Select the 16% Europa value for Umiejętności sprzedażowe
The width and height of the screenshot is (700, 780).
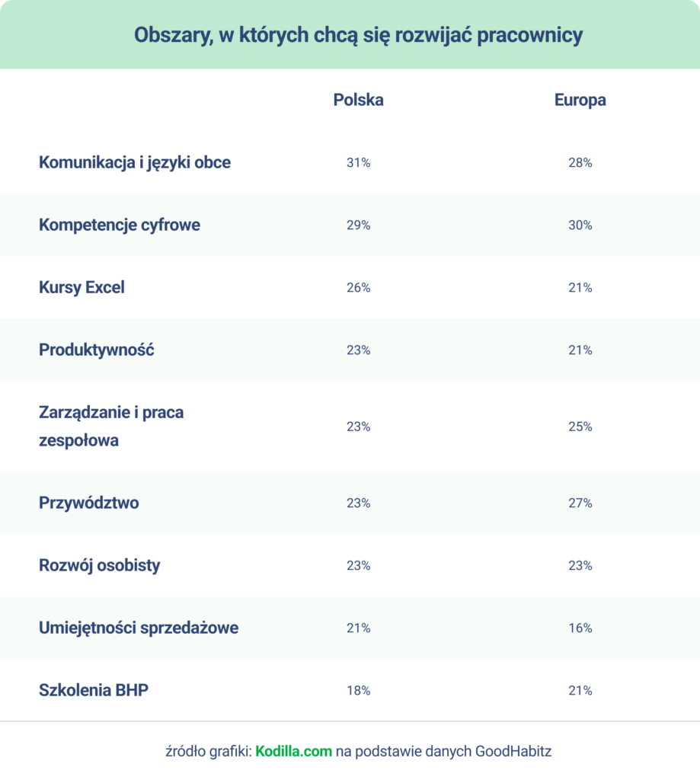coord(580,628)
